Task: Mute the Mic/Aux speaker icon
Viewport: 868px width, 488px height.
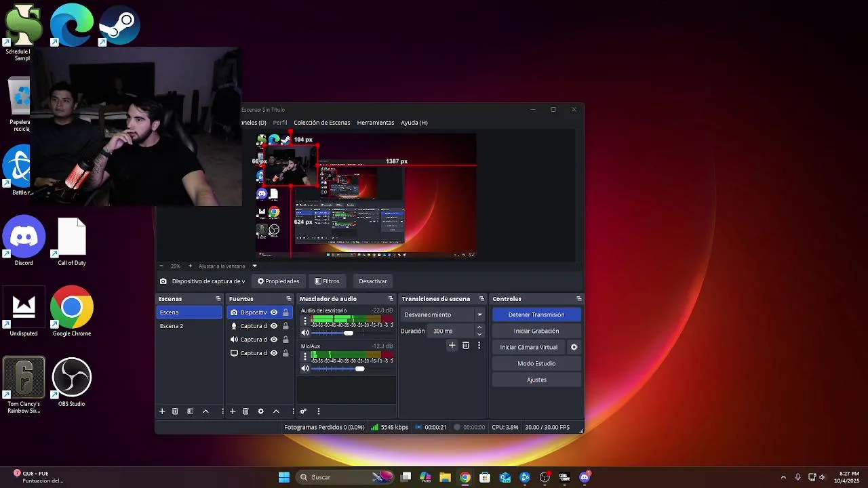Action: (305, 369)
